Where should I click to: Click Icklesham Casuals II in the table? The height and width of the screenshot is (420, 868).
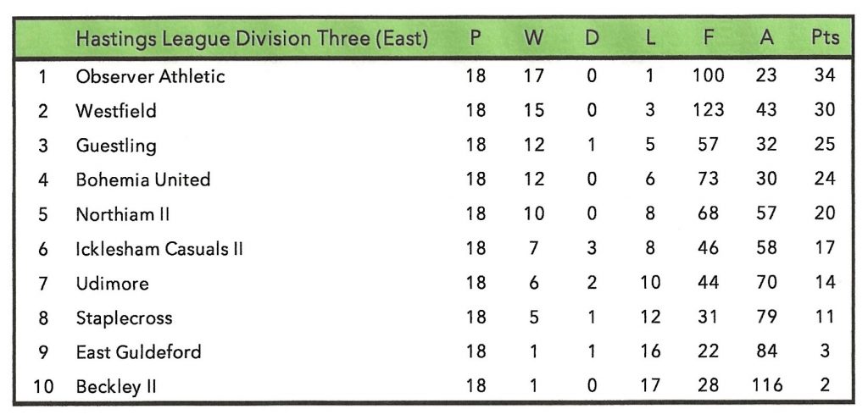[x=159, y=249]
